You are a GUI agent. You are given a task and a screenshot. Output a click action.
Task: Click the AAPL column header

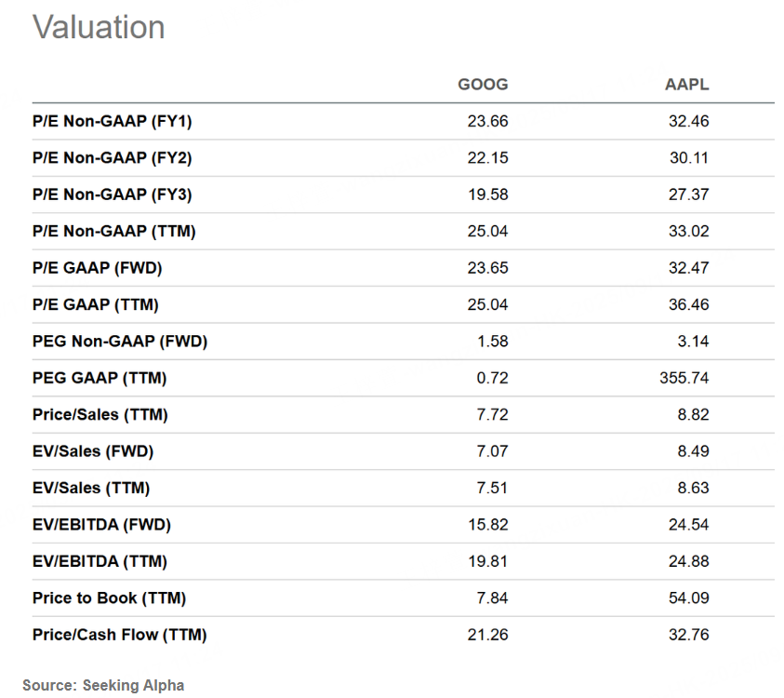tap(686, 85)
